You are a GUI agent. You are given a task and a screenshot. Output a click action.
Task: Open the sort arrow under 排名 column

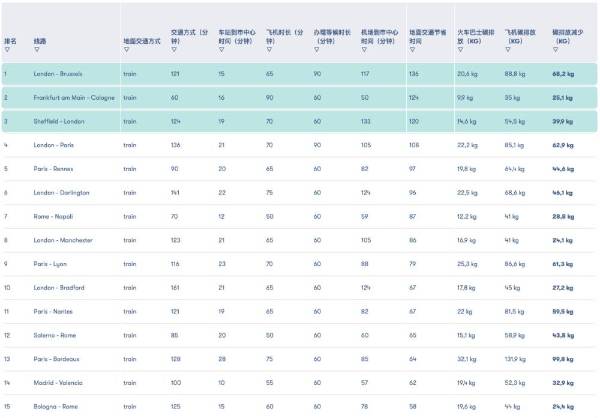point(7,50)
